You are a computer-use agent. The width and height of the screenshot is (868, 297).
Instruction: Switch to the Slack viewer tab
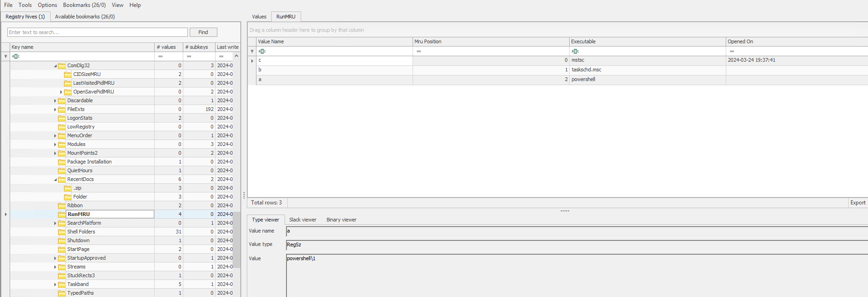[303, 220]
